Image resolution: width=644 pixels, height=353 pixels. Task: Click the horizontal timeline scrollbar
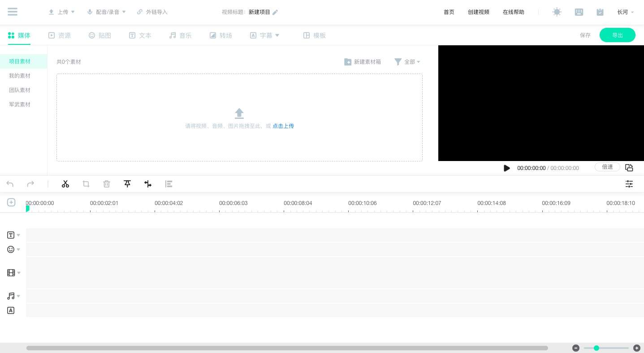[x=287, y=348]
